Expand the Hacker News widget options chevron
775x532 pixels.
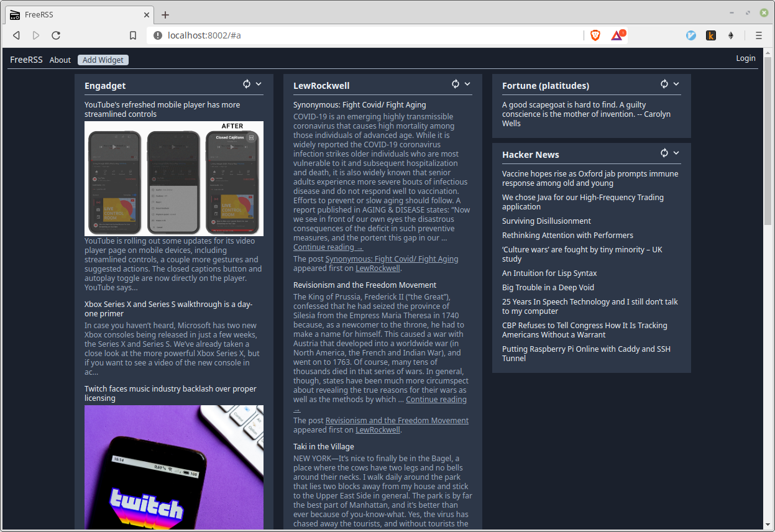pyautogui.click(x=676, y=153)
